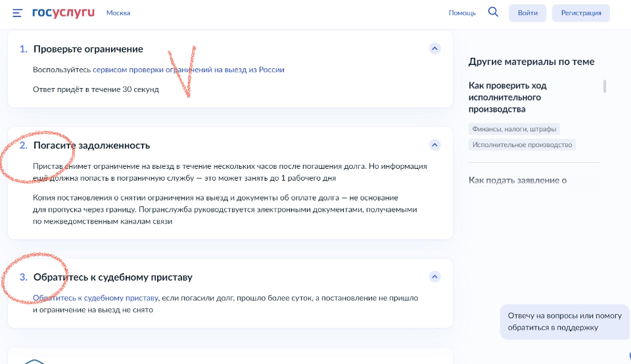Open article "Как проверить ход исполнительного производства"

[x=507, y=97]
